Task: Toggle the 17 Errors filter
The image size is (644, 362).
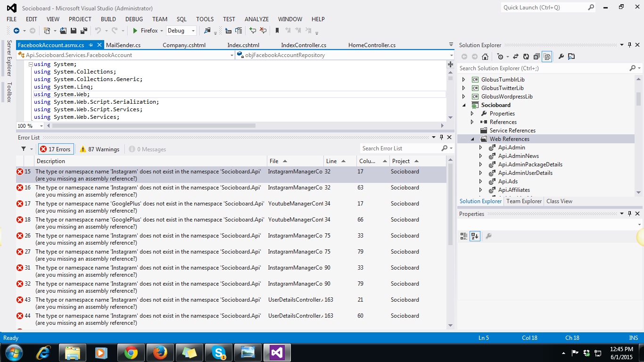Action: pos(56,149)
